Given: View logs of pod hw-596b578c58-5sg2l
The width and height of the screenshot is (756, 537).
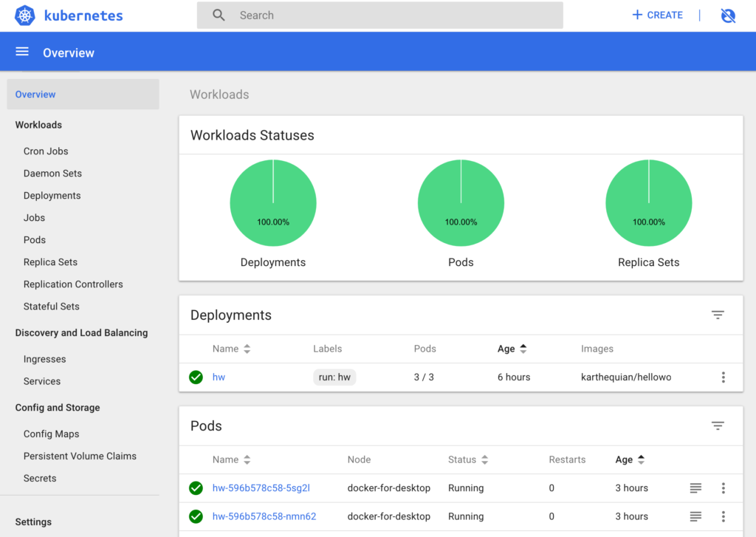Looking at the screenshot, I should [695, 488].
